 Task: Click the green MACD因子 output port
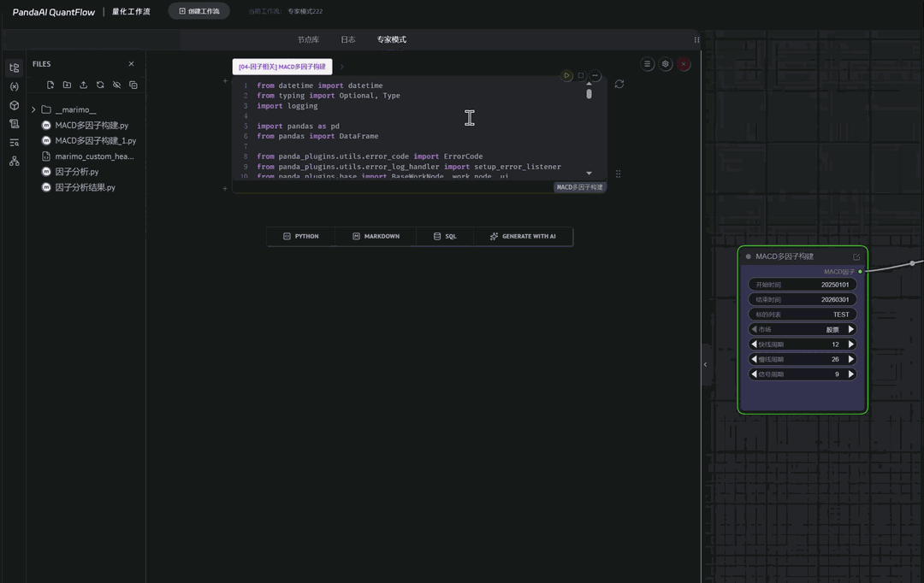tap(861, 272)
